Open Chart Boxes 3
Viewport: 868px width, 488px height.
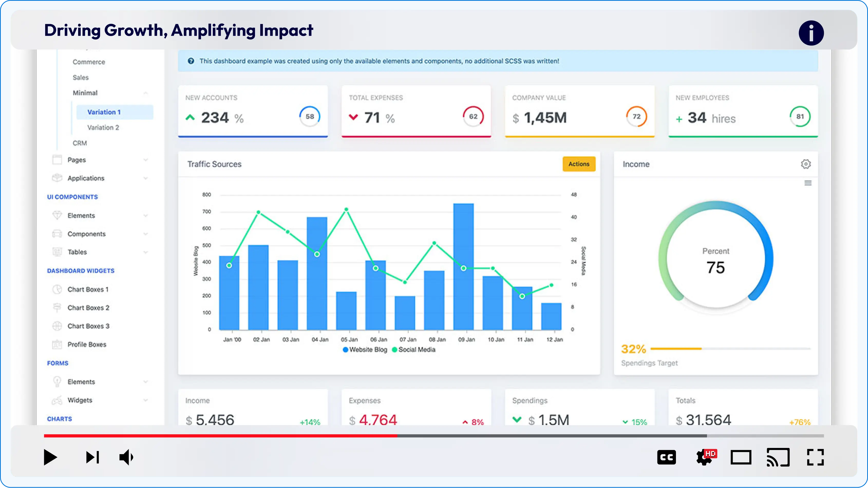pyautogui.click(x=88, y=326)
